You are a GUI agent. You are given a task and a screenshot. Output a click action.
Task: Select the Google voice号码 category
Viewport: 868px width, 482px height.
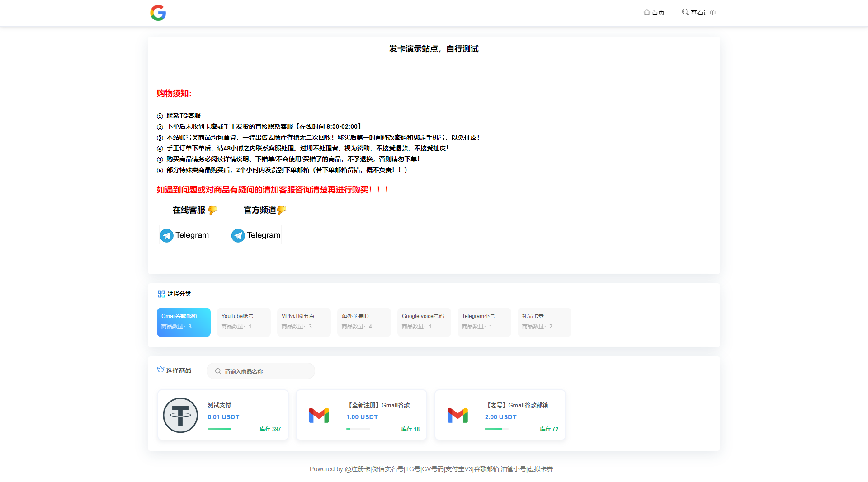(x=424, y=322)
